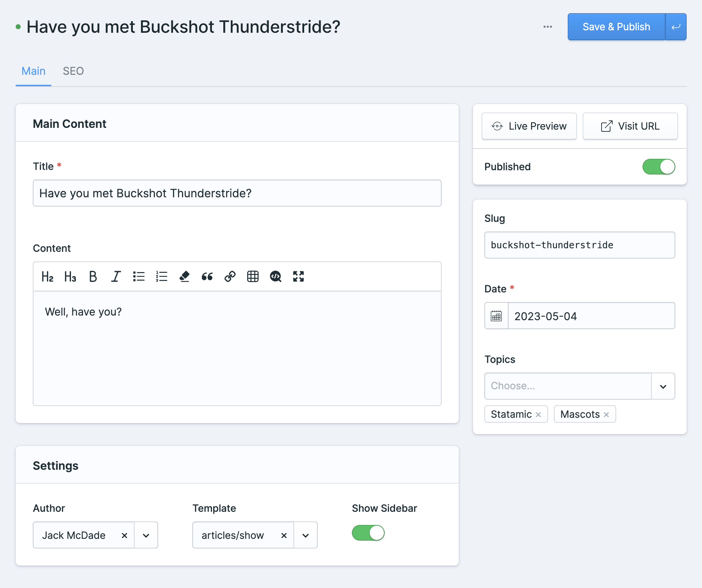Click into the Slug field

coord(579,245)
